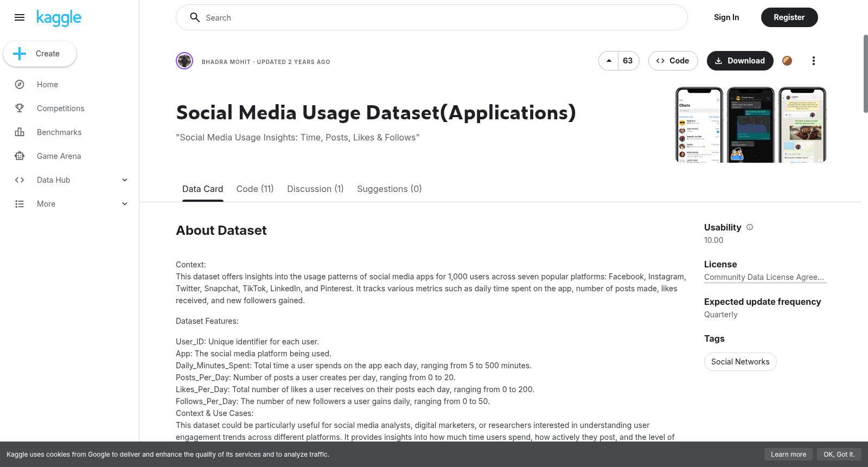Image resolution: width=868 pixels, height=467 pixels.
Task: Click the Register button
Action: 789,17
